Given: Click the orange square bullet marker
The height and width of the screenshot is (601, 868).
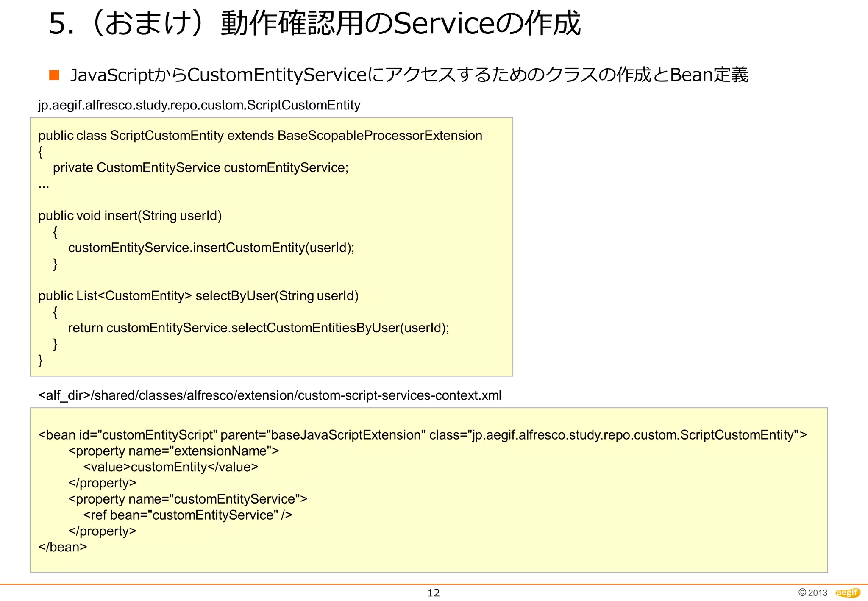Looking at the screenshot, I should pyautogui.click(x=54, y=75).
